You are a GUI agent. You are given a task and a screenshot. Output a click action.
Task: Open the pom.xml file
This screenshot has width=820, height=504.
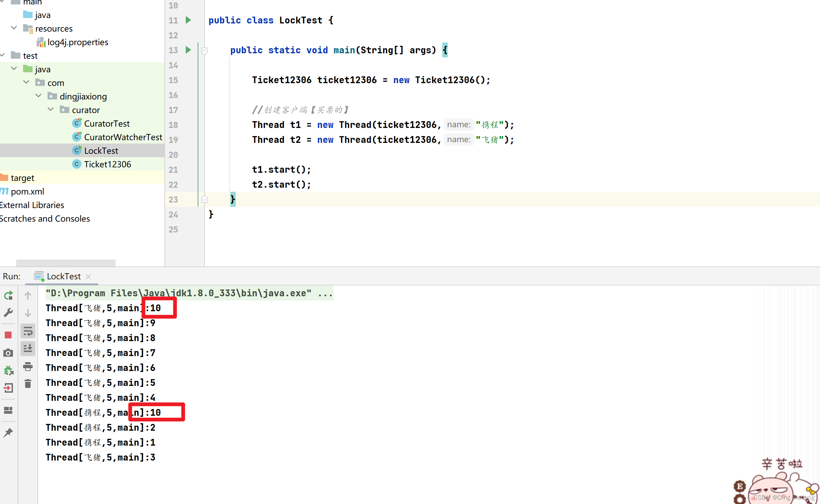(x=27, y=191)
